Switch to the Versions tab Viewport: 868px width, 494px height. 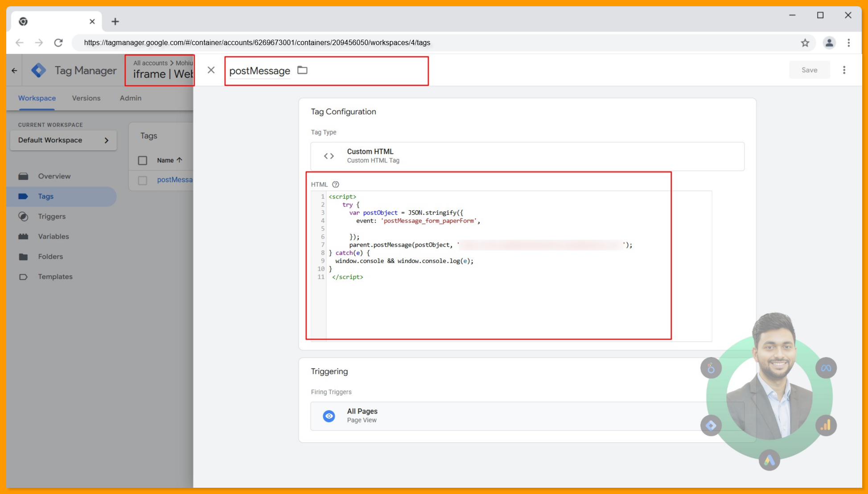click(x=86, y=98)
